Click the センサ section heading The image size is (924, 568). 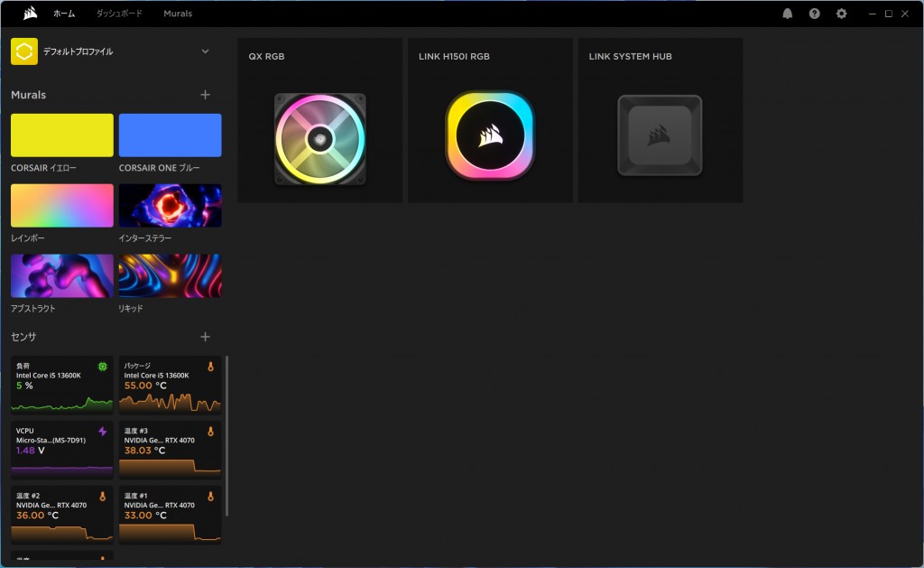[x=23, y=337]
